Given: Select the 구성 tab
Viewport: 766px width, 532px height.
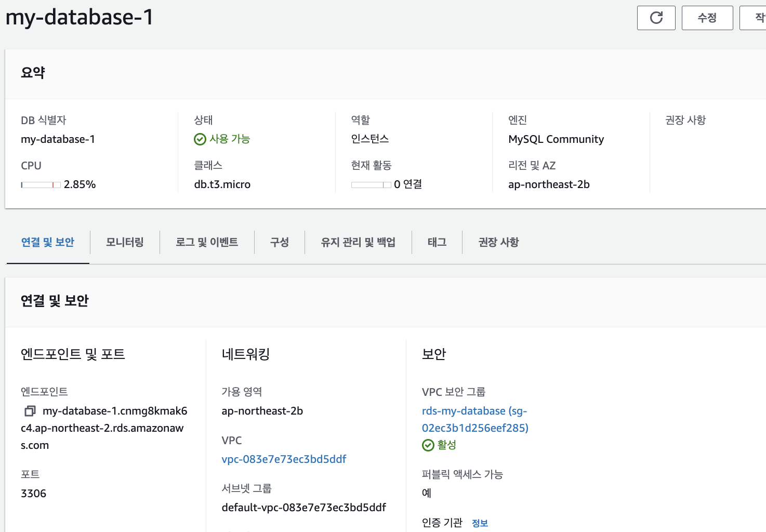Looking at the screenshot, I should point(280,242).
